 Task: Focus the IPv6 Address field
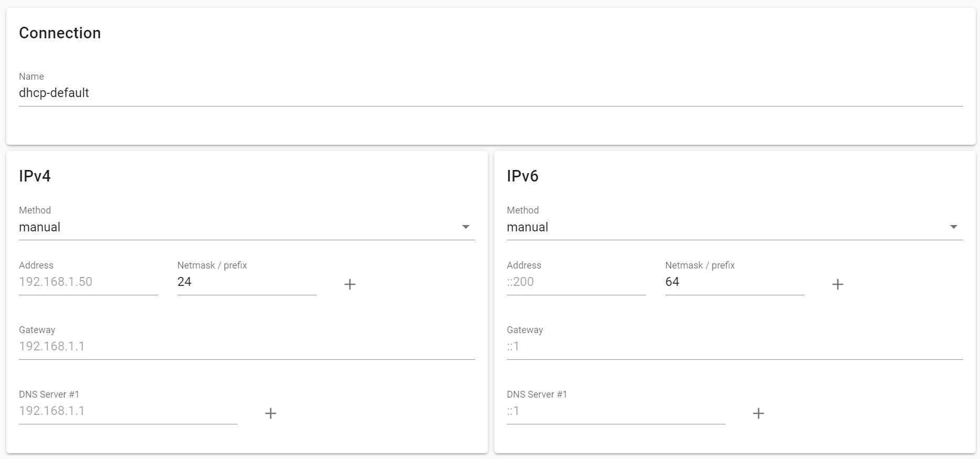click(576, 282)
